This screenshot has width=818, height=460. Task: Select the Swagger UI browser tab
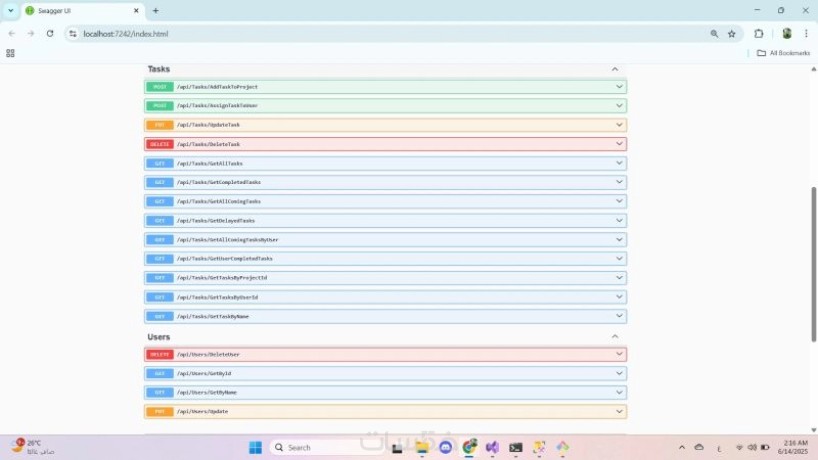tap(82, 10)
